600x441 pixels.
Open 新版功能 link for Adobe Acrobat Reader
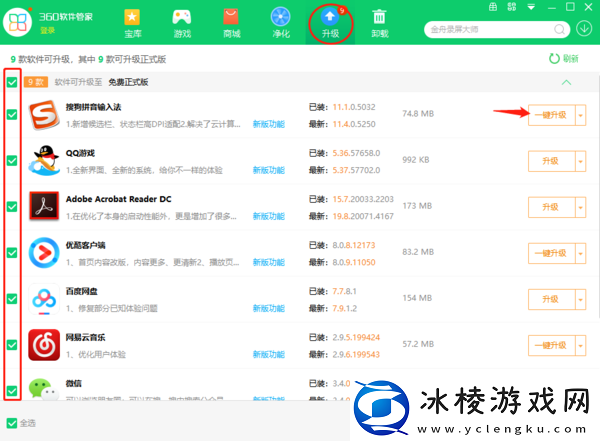269,216
